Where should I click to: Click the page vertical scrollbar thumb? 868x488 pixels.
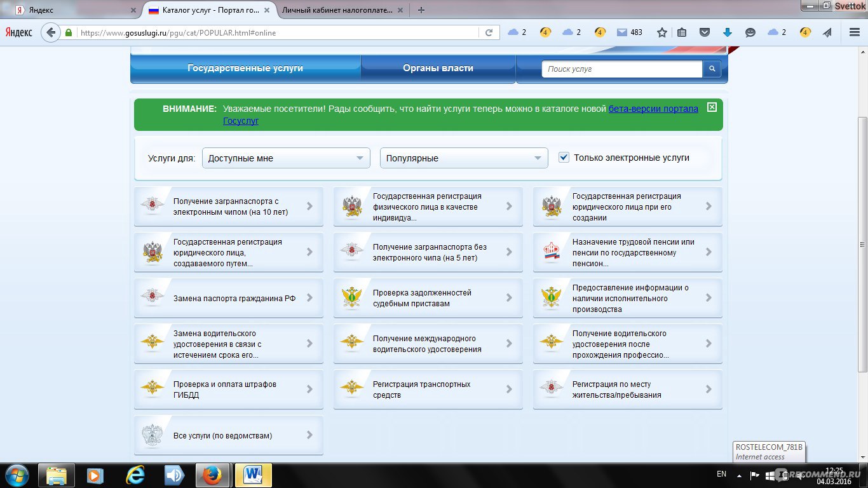[x=862, y=245]
